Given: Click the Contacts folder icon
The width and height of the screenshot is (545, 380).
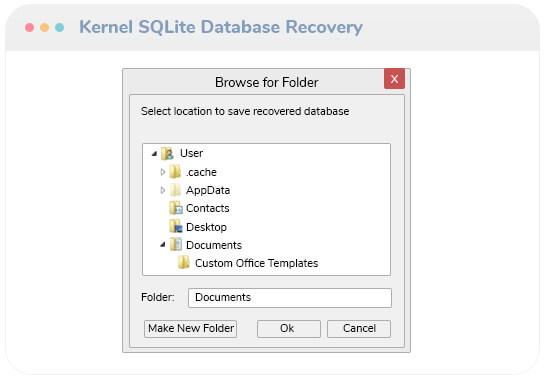Looking at the screenshot, I should pyautogui.click(x=176, y=208).
